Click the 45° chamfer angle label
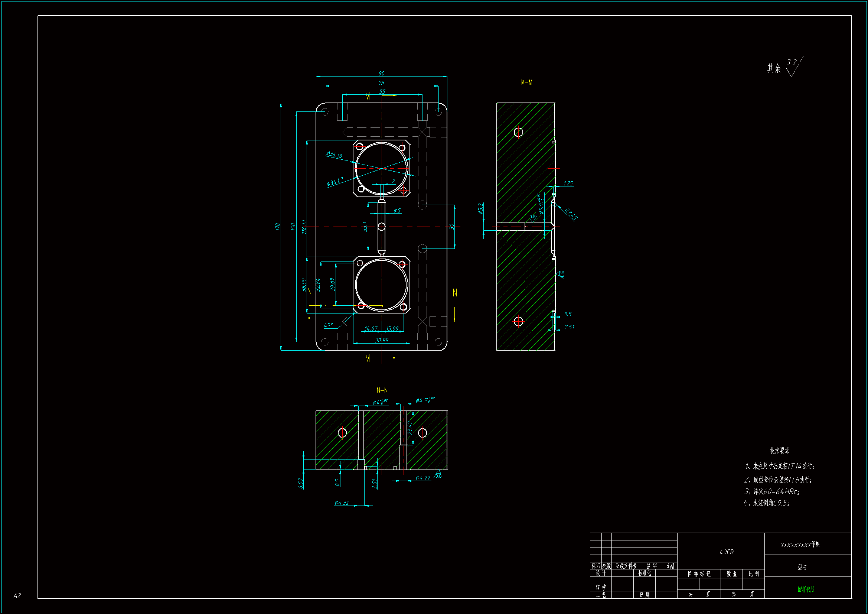Screen dimensions: 868x614 coord(328,325)
